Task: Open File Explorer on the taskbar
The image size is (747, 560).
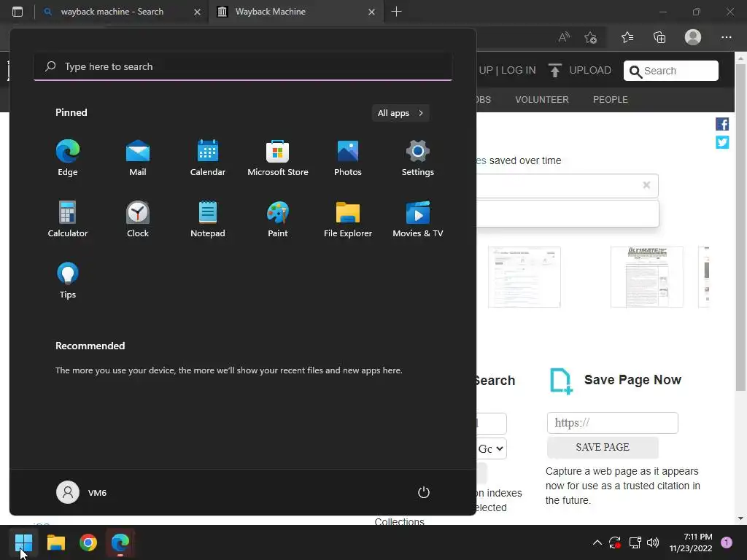Action: [x=55, y=542]
